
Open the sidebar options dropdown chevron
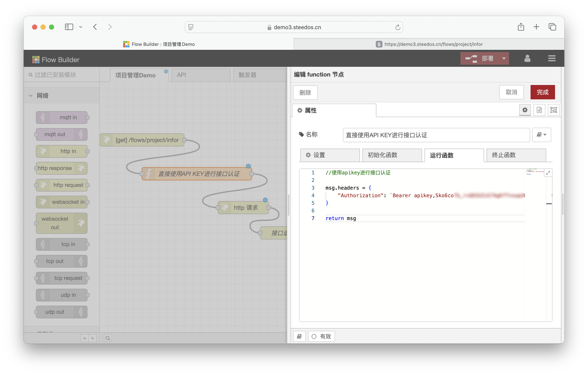[81, 27]
